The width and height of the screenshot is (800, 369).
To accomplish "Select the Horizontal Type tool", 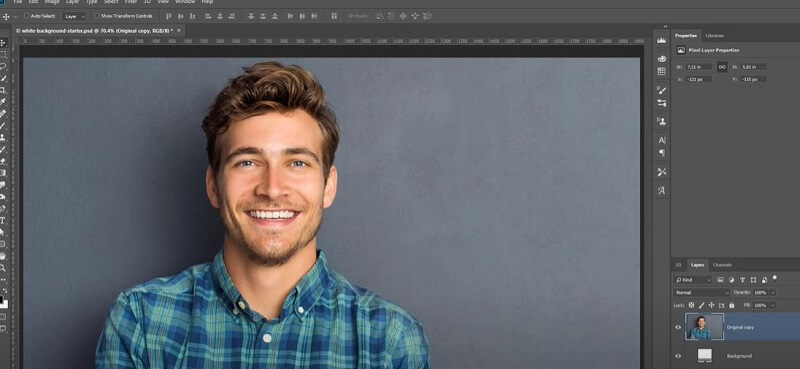I will click(x=3, y=220).
